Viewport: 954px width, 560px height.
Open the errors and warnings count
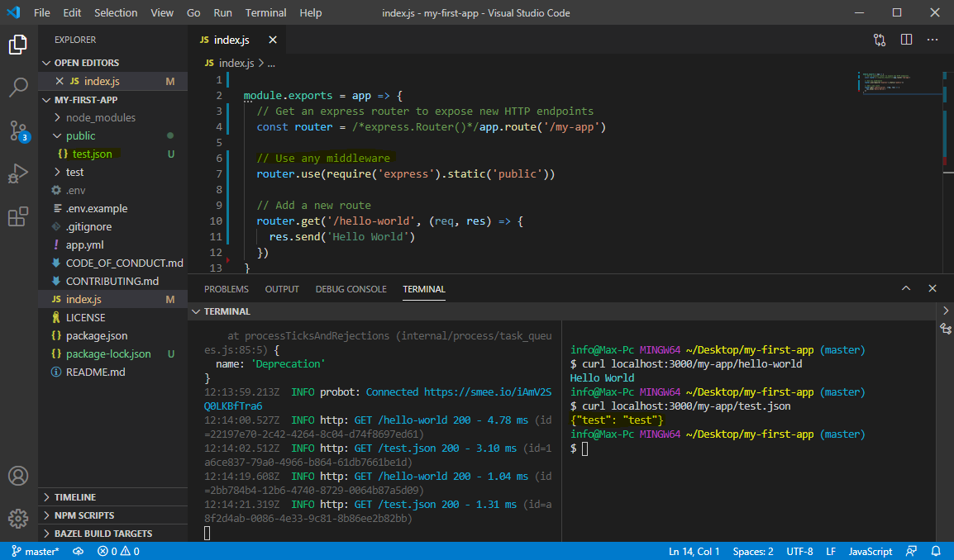coord(119,552)
